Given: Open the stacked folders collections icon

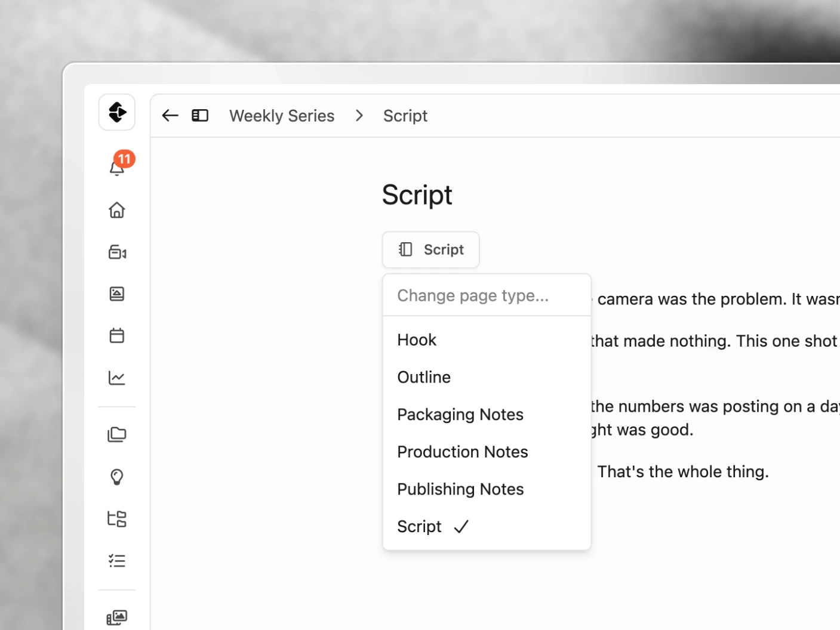Looking at the screenshot, I should point(117,435).
